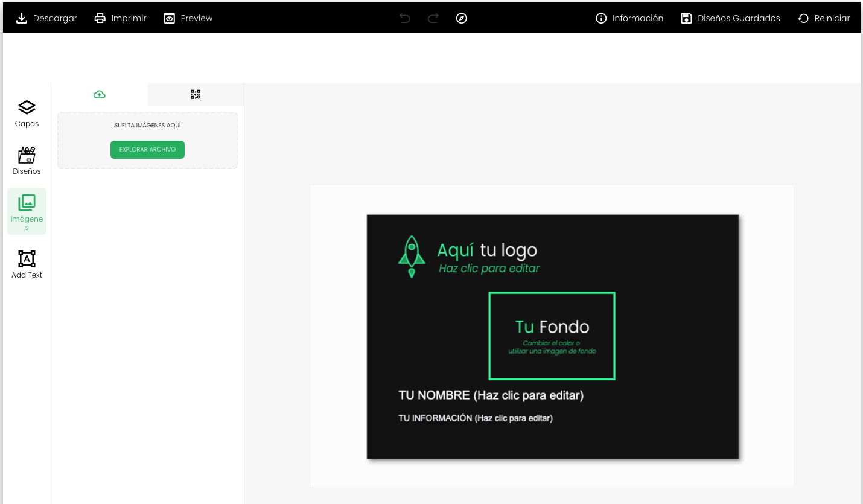Click the compass icon in top bar
Screen dimensions: 863x504
tap(461, 18)
